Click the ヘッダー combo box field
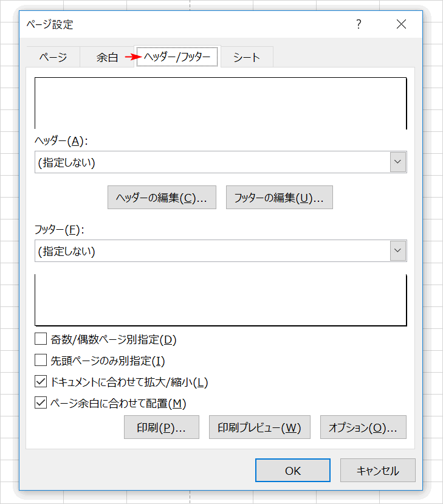This screenshot has height=504, width=443. click(211, 162)
